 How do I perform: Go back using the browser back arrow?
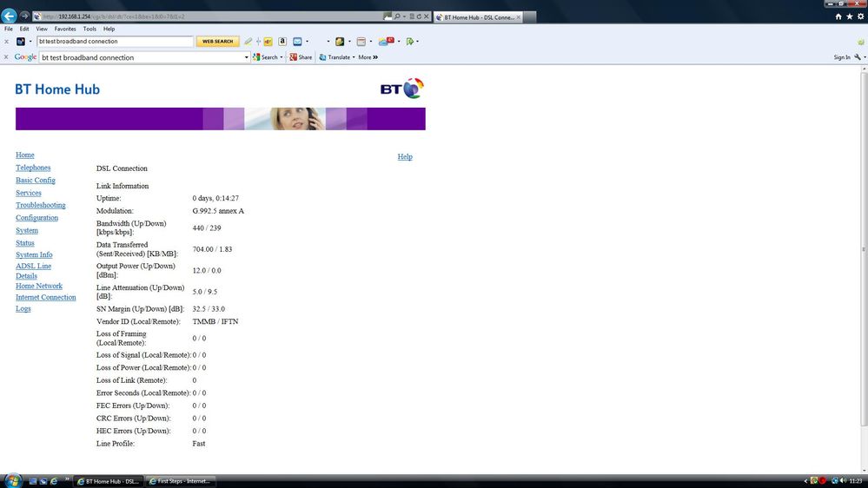click(9, 16)
